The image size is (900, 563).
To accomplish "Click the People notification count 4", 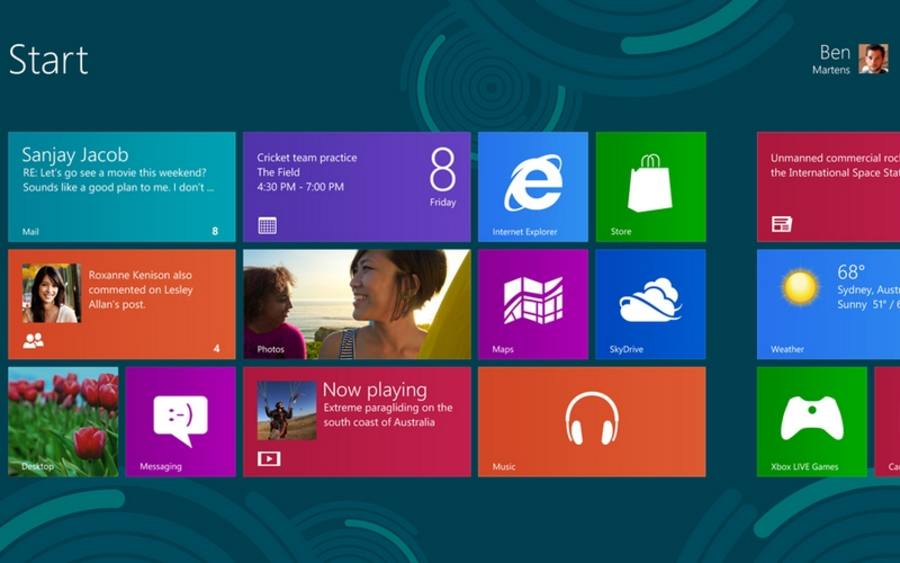I will pos(216,348).
